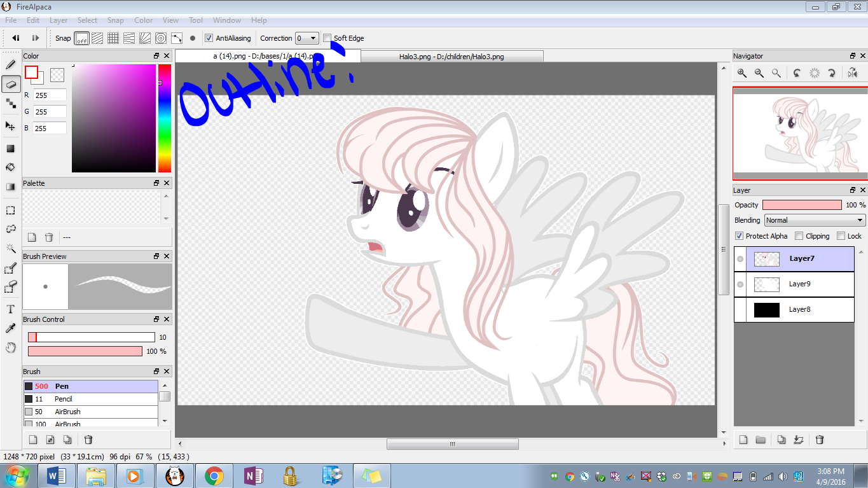Select the Eyedropper tool
Image resolution: width=868 pixels, height=488 pixels.
[11, 328]
